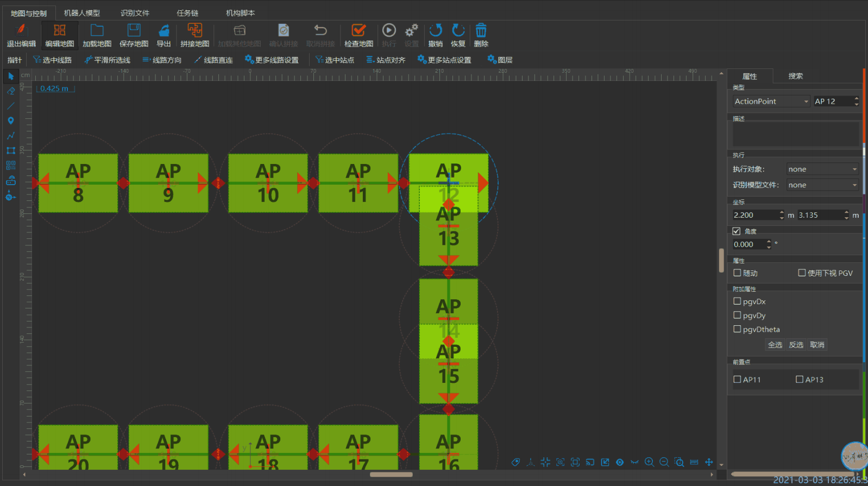
Task: Open the 识别模型文件 dropdown
Action: [x=823, y=185]
